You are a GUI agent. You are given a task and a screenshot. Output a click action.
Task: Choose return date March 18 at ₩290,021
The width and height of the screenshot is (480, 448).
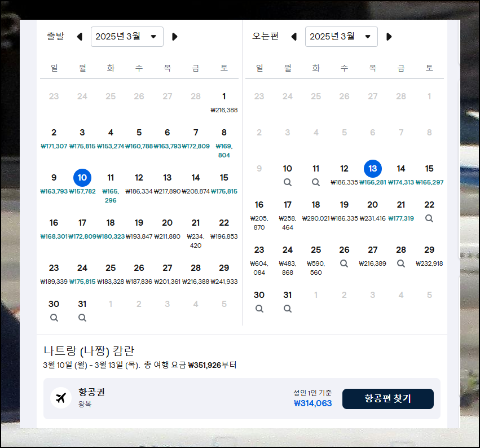[x=316, y=210]
